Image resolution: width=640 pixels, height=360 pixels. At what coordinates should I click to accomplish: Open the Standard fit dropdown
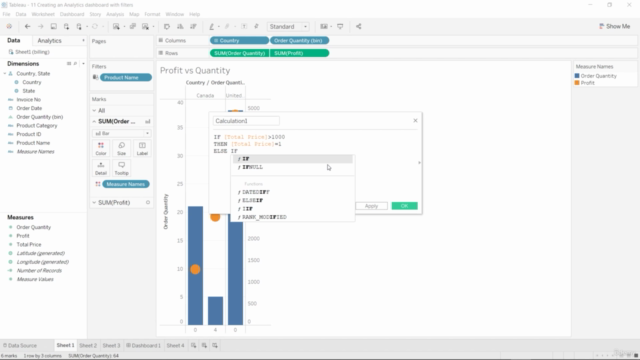click(288, 27)
